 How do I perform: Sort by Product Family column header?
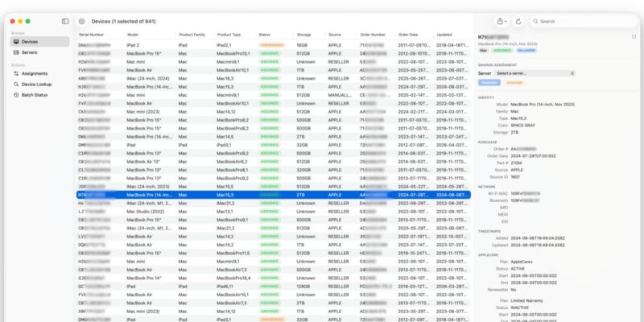192,35
